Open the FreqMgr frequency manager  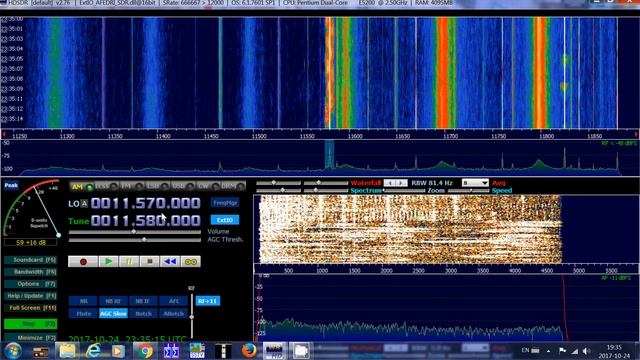pyautogui.click(x=225, y=203)
